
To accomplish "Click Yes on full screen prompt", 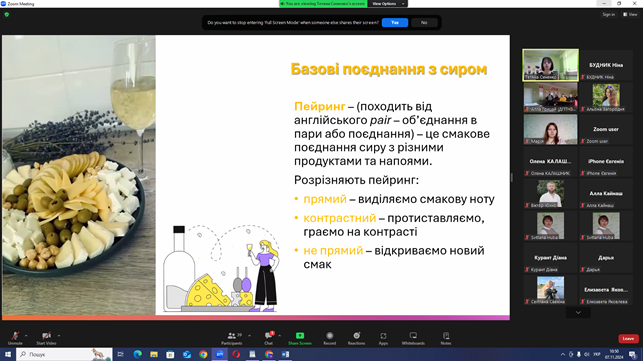I will coord(394,23).
